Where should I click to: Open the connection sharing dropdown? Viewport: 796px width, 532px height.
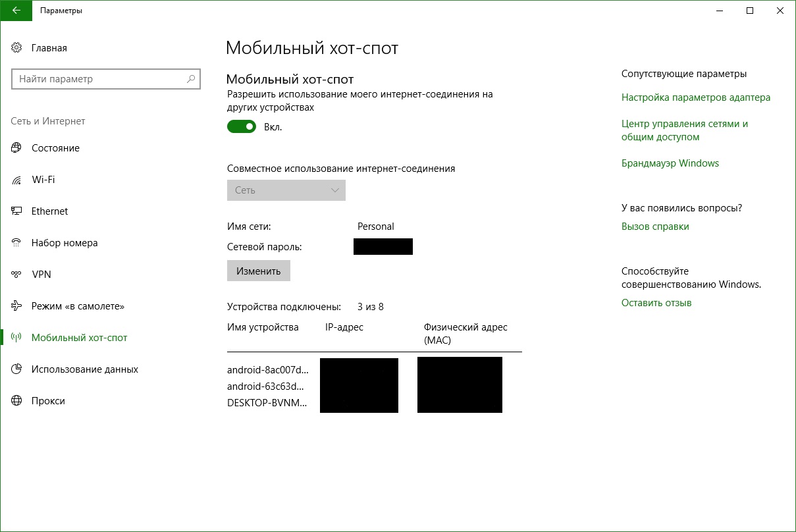286,190
